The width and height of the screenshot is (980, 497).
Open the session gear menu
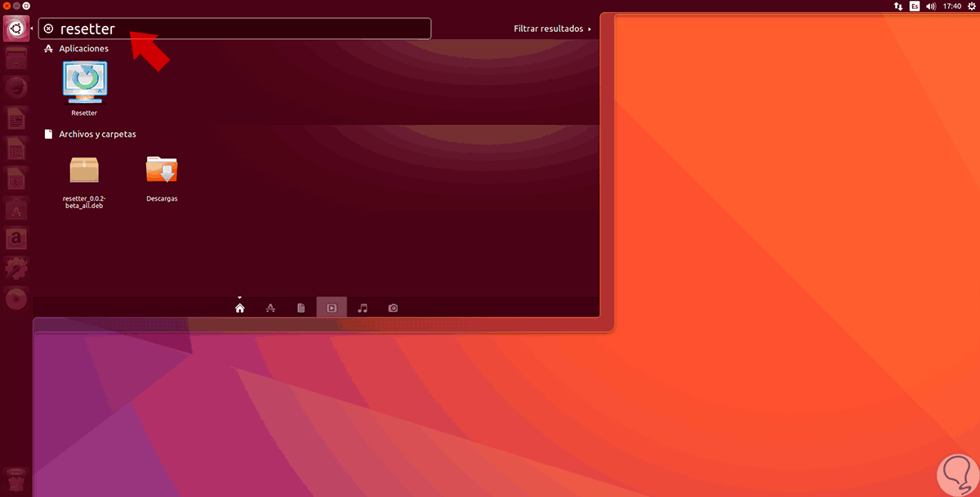tap(970, 6)
